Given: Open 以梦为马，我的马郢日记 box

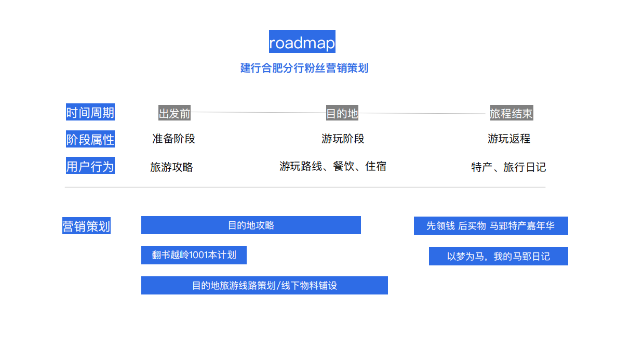Looking at the screenshot, I should (x=498, y=256).
